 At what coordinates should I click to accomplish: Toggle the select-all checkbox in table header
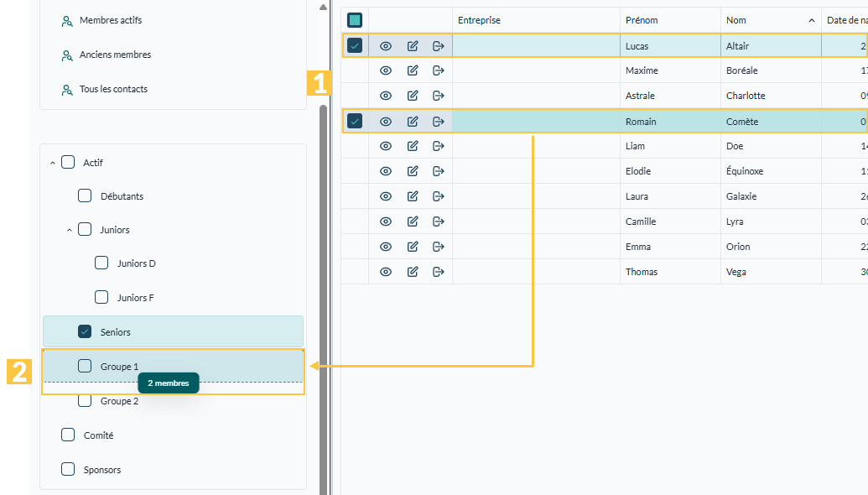tap(354, 20)
